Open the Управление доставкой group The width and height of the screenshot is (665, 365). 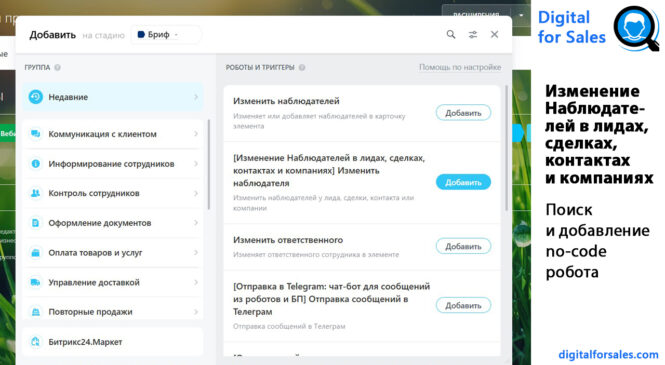pyautogui.click(x=113, y=282)
